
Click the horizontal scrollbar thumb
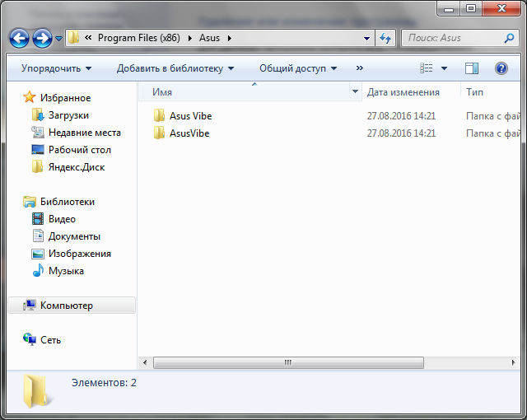pos(288,362)
